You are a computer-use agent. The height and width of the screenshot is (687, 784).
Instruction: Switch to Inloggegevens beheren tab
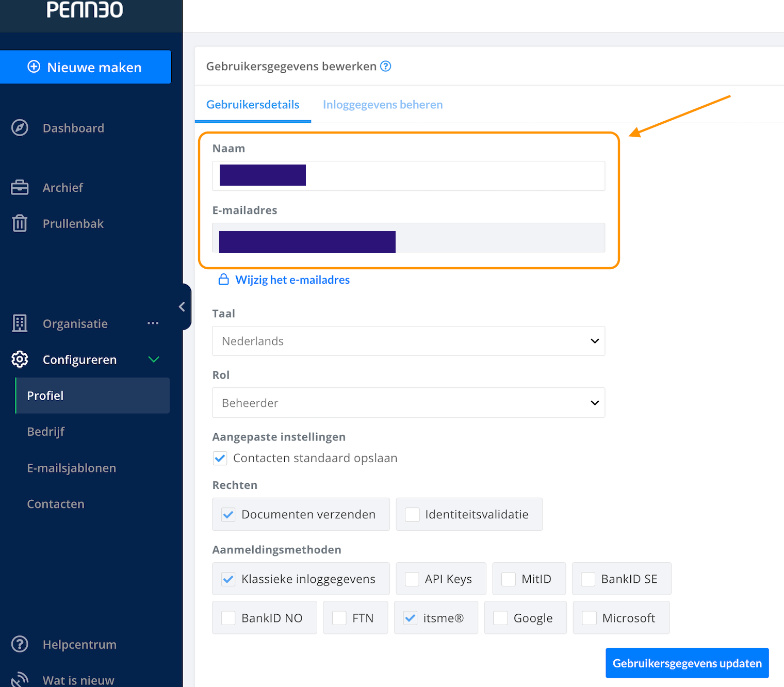pyautogui.click(x=383, y=104)
